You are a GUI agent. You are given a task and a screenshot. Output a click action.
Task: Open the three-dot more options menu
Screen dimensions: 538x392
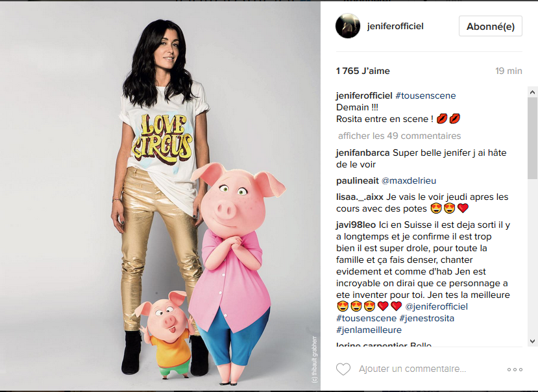point(515,370)
